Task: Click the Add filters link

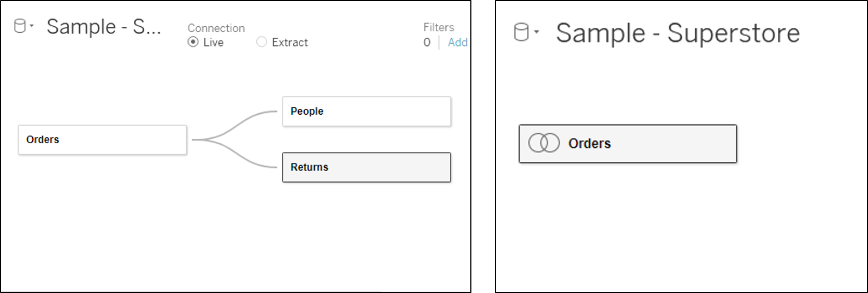Action: [457, 42]
